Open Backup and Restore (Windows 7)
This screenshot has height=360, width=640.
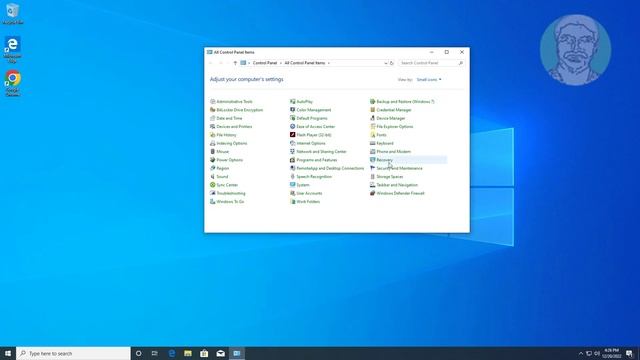click(402, 102)
